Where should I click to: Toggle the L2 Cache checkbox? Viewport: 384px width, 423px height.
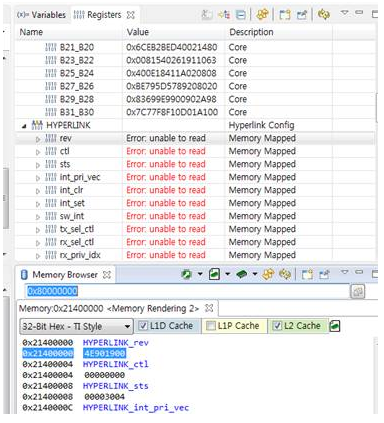[x=277, y=326]
